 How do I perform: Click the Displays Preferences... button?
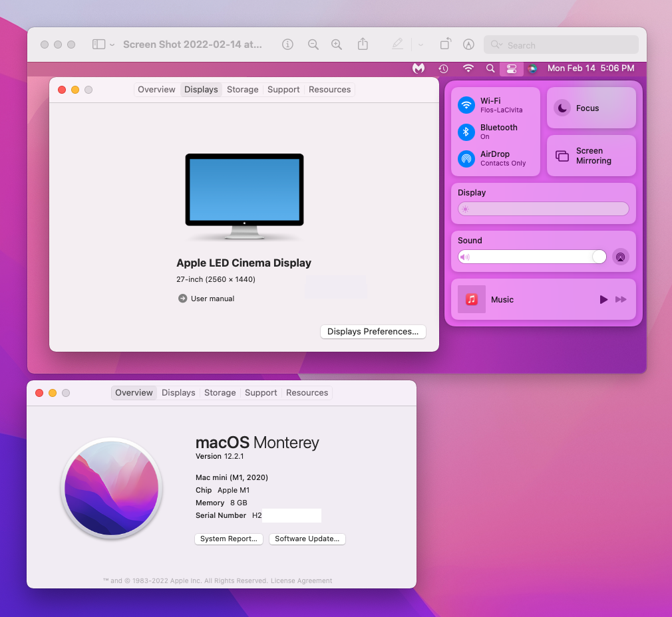[373, 331]
